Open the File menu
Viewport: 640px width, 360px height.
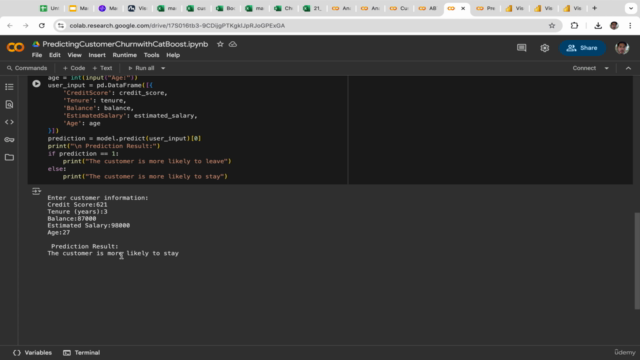click(37, 55)
